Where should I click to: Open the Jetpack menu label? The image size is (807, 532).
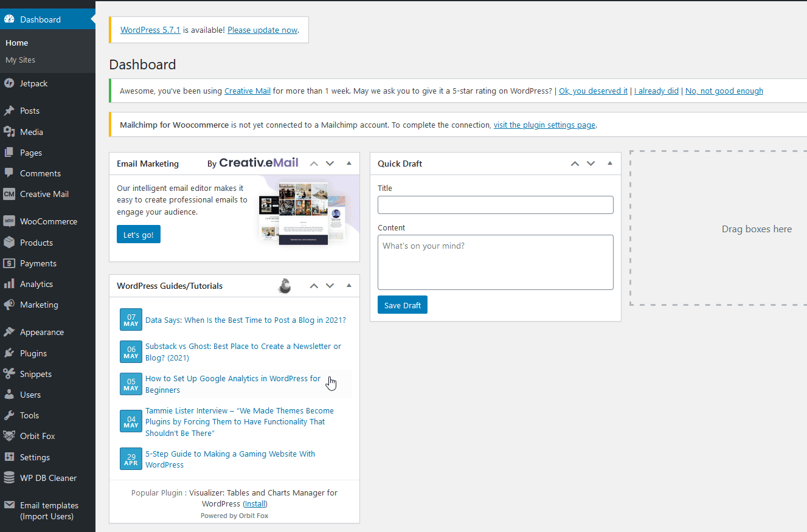pyautogui.click(x=34, y=83)
